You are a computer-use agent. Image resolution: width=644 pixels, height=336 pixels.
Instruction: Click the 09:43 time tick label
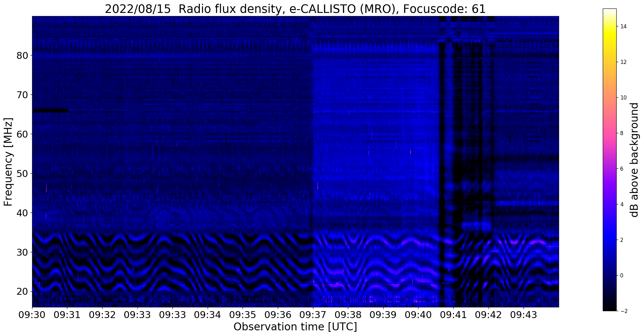(524, 315)
